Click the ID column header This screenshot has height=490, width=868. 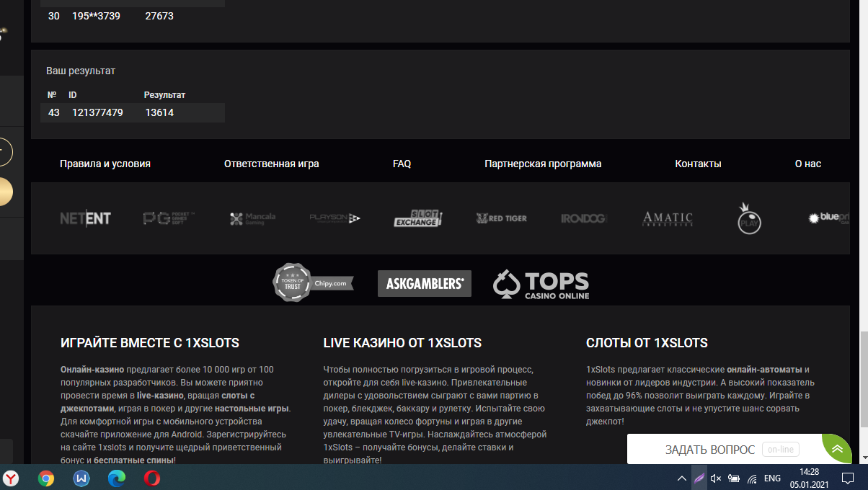73,95
